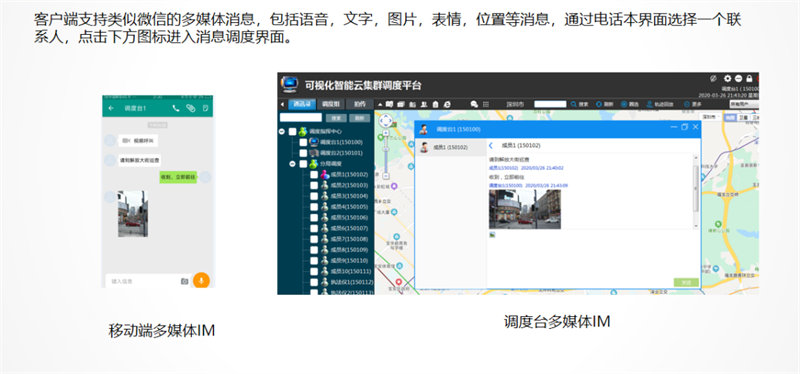Open the chat bubbles icon in toolbar
This screenshot has width=800, height=374.
point(474,104)
